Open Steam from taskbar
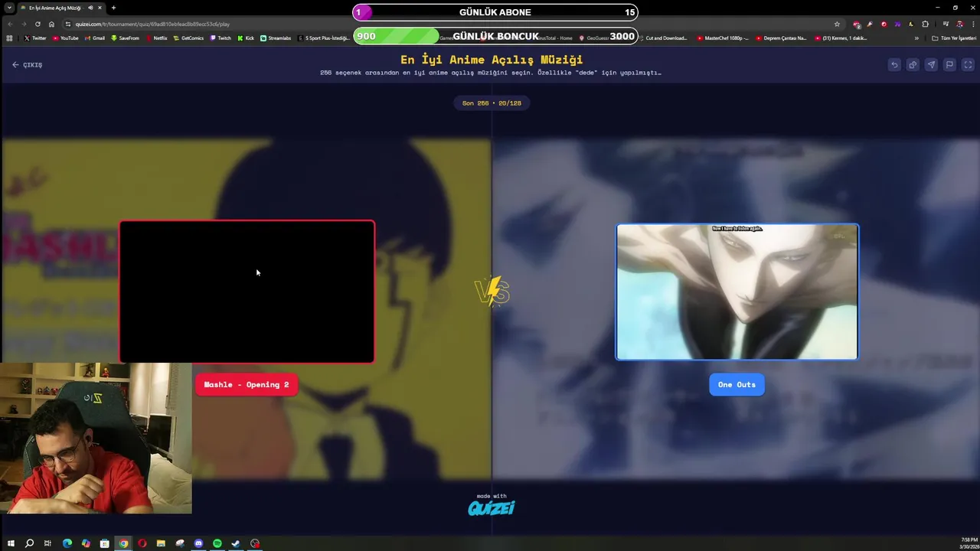The width and height of the screenshot is (980, 551). [236, 543]
